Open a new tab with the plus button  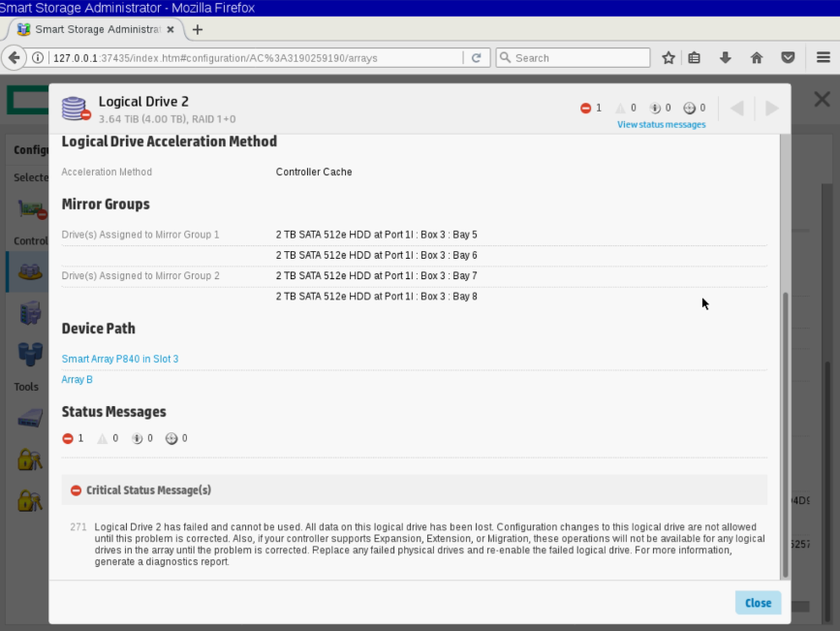tap(197, 29)
